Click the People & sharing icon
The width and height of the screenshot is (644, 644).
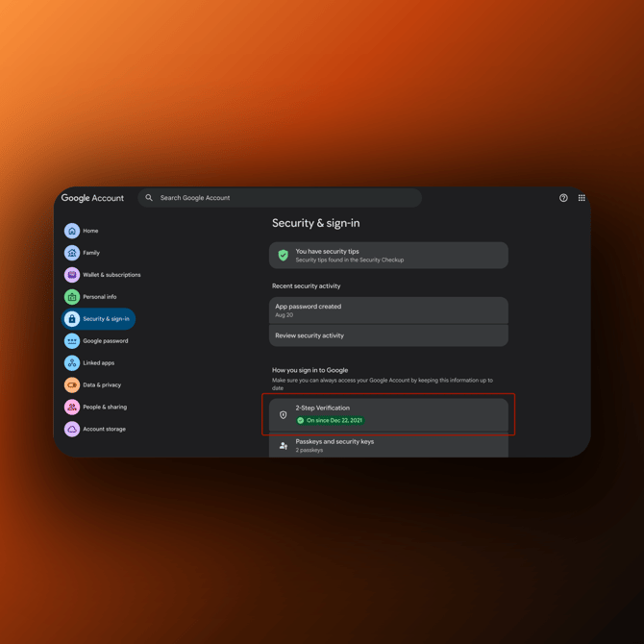(x=72, y=407)
